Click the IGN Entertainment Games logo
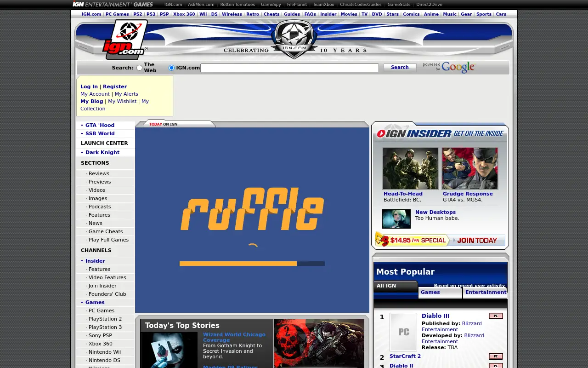The image size is (588, 368). pos(113,4)
